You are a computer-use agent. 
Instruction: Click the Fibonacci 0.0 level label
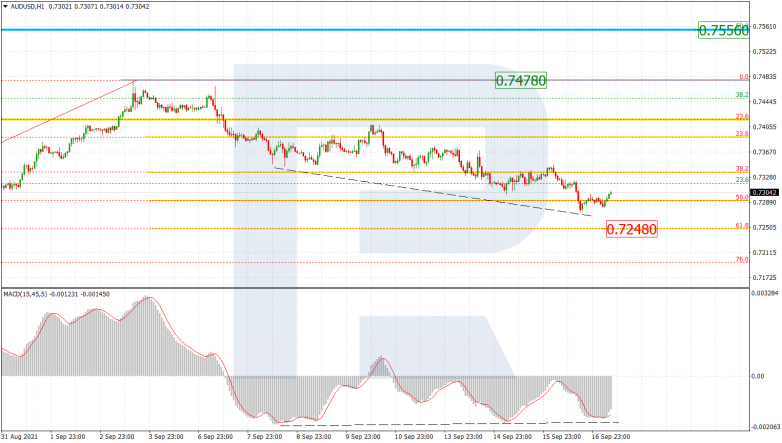click(x=744, y=77)
